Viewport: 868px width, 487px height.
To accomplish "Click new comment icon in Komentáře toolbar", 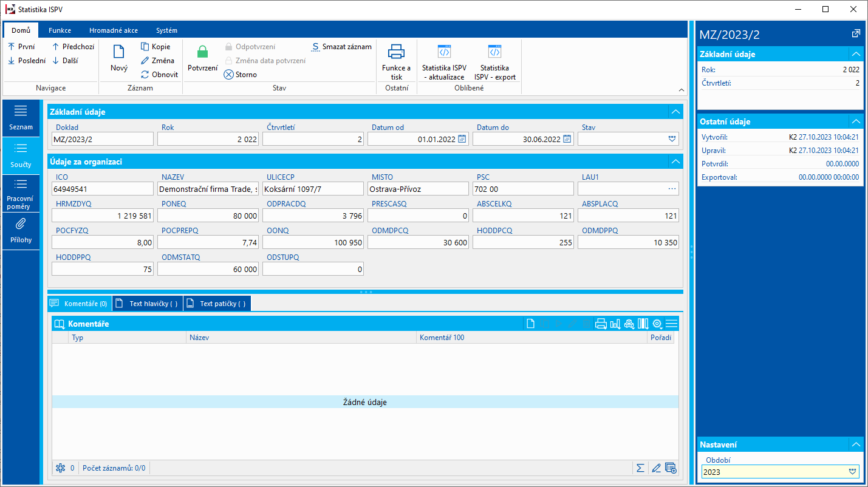I will point(530,324).
